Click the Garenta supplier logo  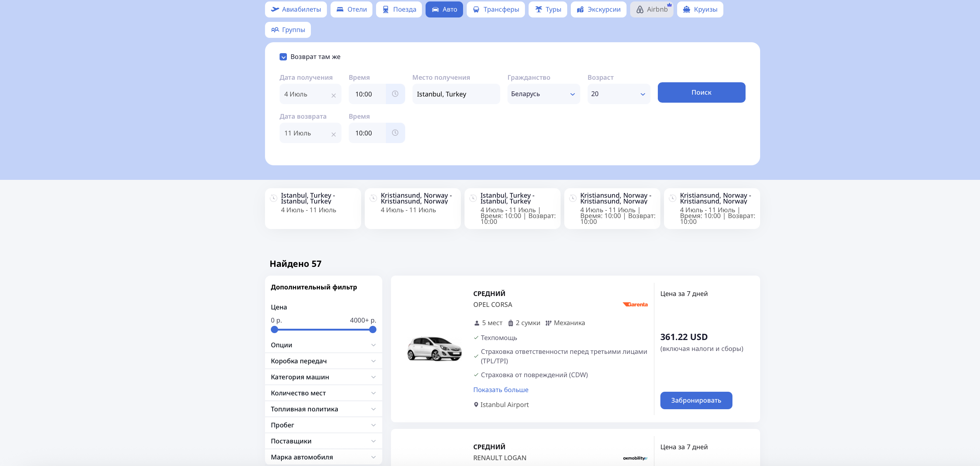pos(635,304)
